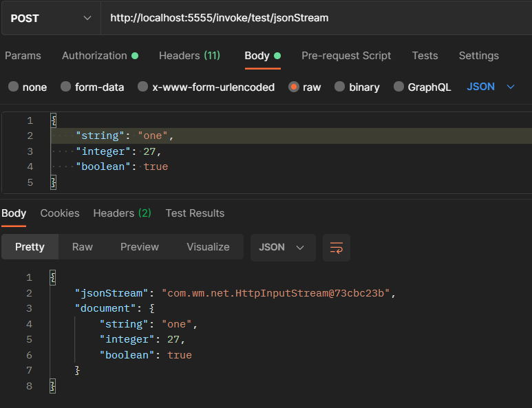This screenshot has width=532, height=408.
Task: Open request Headers (11) tab
Action: click(x=189, y=56)
